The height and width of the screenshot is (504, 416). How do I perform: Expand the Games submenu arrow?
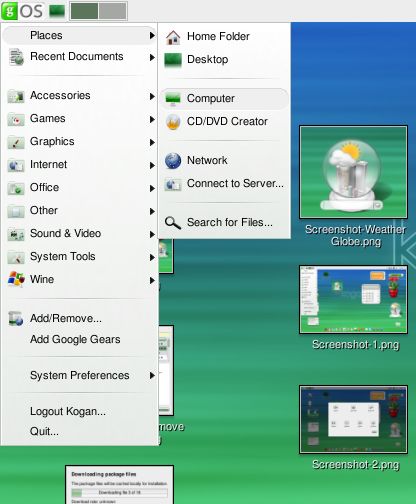(152, 119)
